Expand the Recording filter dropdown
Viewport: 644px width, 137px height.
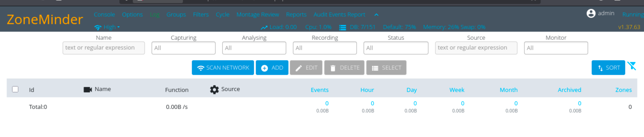(x=324, y=48)
